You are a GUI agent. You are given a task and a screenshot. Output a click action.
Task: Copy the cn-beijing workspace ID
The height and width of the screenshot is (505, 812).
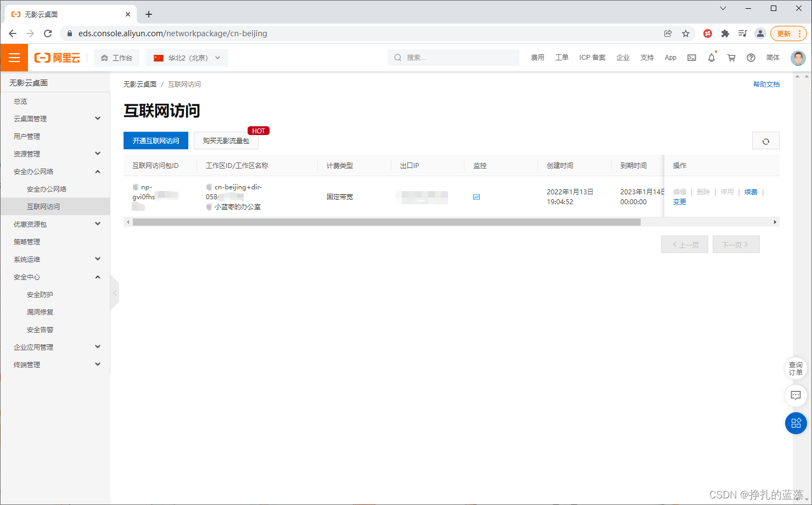(x=208, y=187)
